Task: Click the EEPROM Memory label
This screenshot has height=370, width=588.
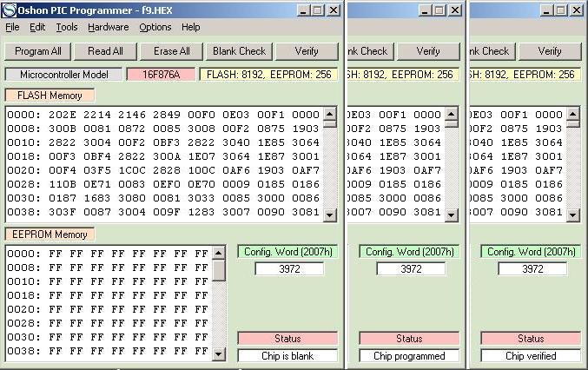Action: click(50, 235)
